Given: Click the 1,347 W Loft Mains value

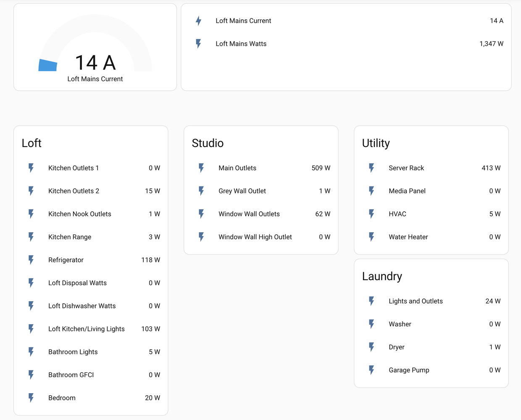Looking at the screenshot, I should pyautogui.click(x=491, y=44).
